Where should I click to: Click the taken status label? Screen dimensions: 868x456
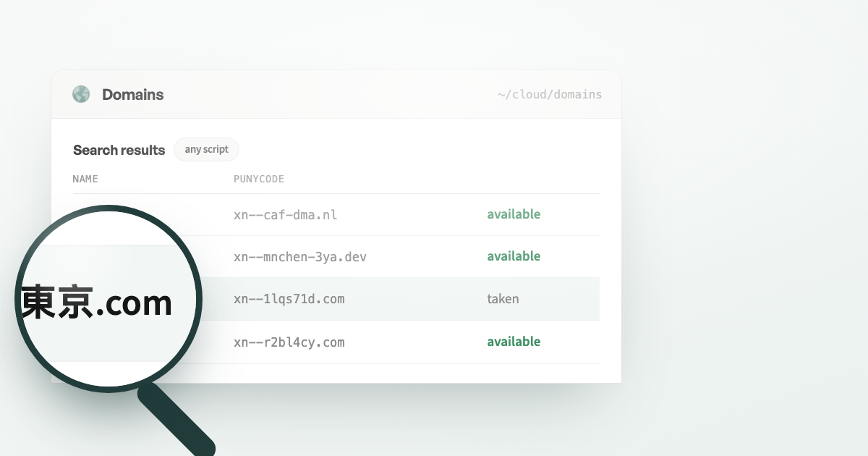pos(503,299)
